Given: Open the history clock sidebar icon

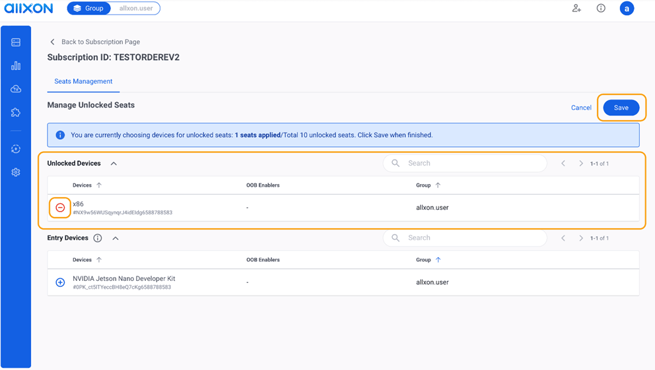Looking at the screenshot, I should pyautogui.click(x=16, y=149).
